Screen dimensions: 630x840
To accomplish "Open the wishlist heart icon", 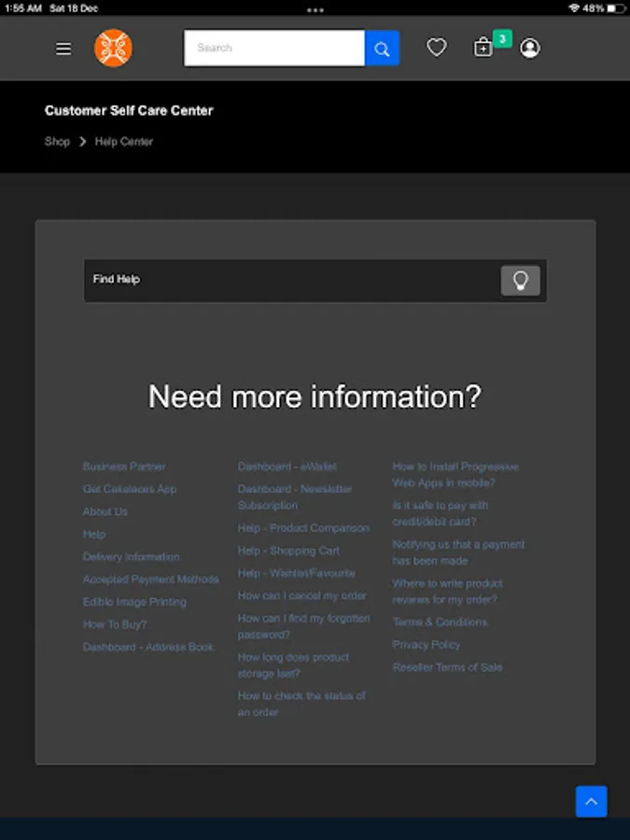I will [437, 48].
